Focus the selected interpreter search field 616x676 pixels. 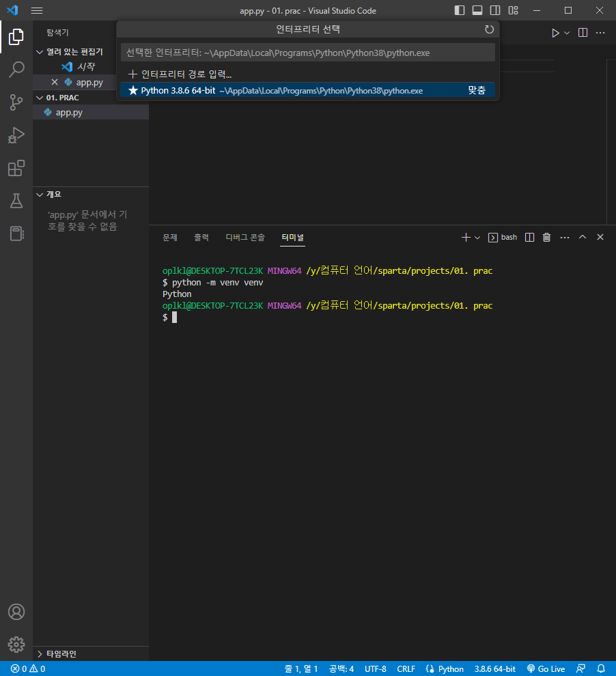click(x=307, y=53)
